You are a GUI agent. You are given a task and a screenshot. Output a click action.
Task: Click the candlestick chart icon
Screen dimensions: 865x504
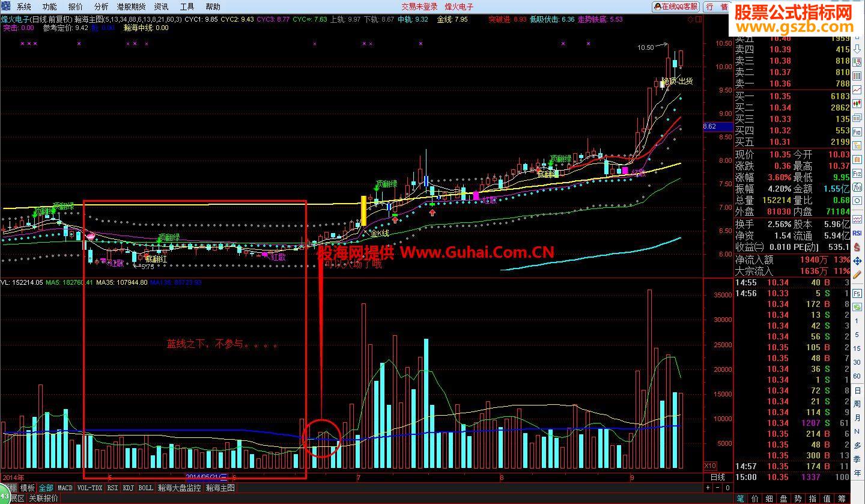(x=857, y=103)
